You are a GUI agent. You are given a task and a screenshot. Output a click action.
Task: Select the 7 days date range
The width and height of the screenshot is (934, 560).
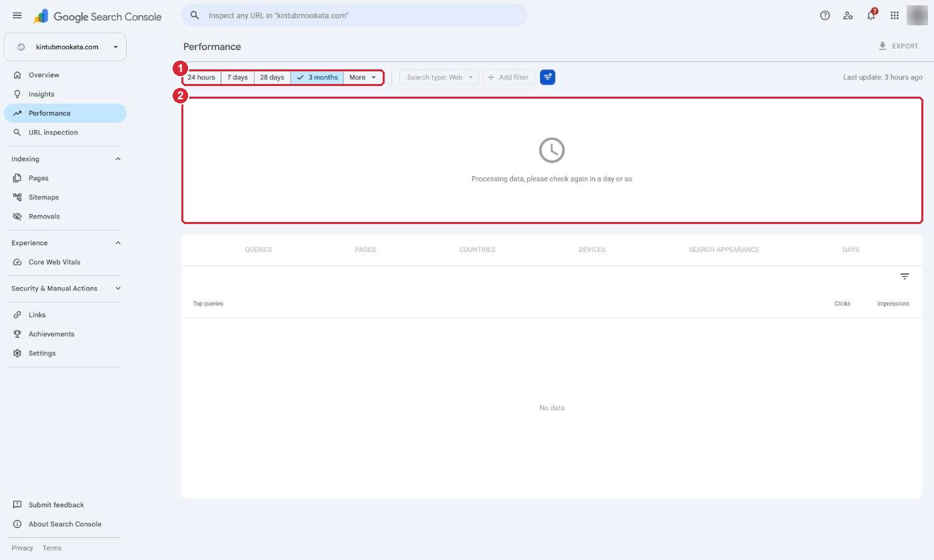point(237,77)
